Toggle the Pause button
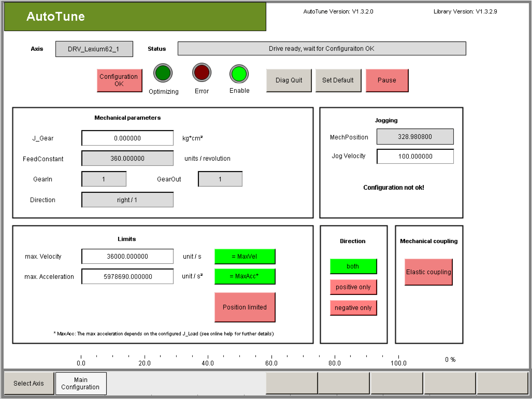Viewport: 532px width, 399px height. tap(387, 80)
